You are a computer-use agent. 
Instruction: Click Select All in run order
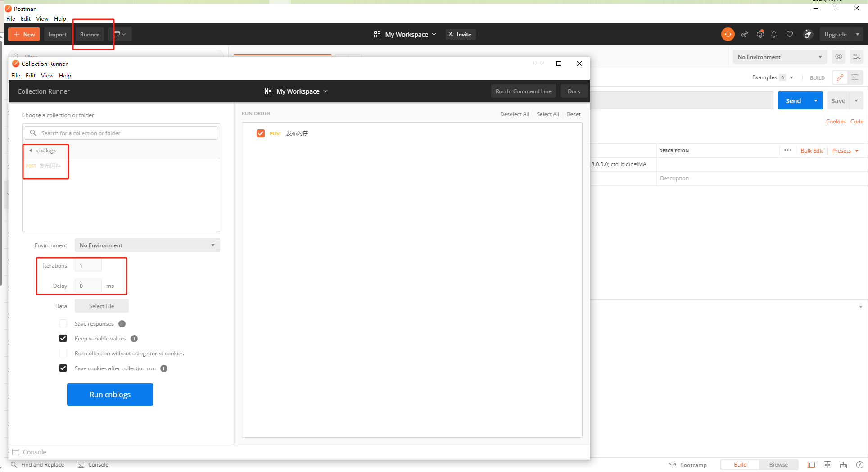(548, 114)
